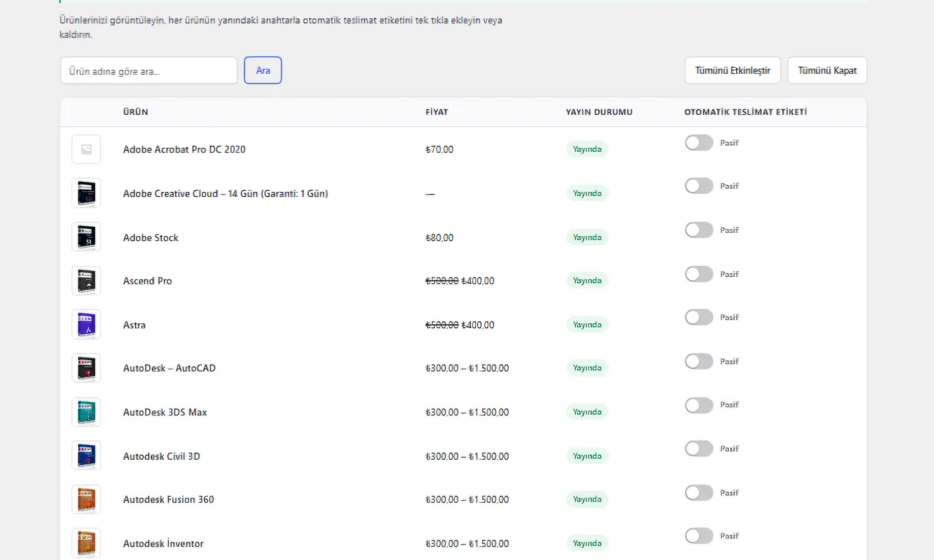Click the AutoDesk – AutoCAD price range
Screen dimensions: 934x560
(x=467, y=368)
